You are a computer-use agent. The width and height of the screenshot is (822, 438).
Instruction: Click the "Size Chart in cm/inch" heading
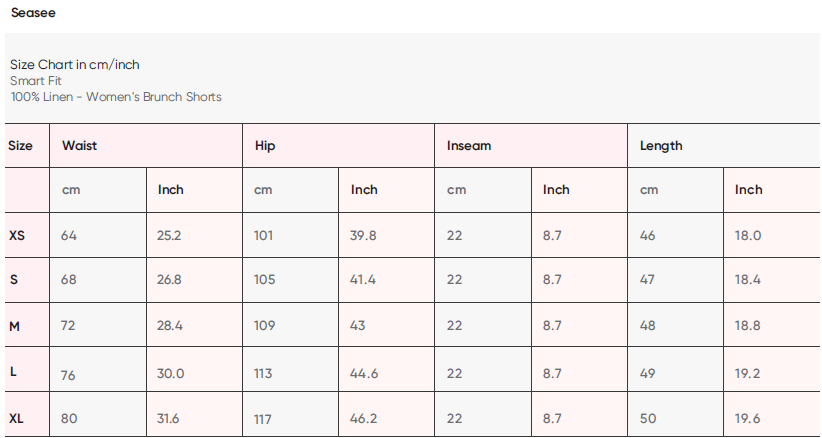pyautogui.click(x=75, y=65)
